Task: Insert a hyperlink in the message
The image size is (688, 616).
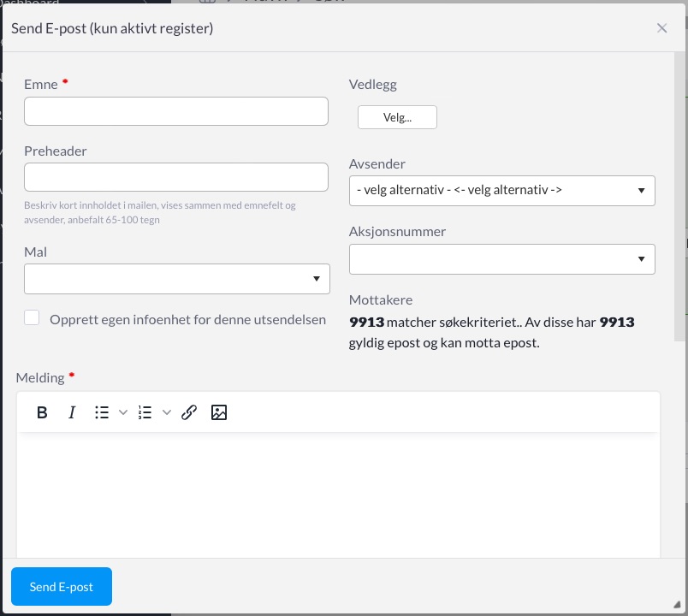Action: coord(189,412)
